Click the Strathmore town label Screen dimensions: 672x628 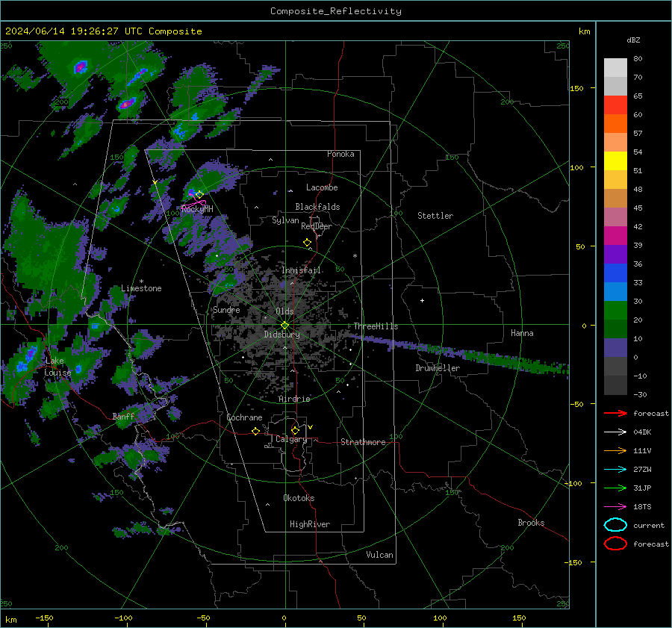(363, 442)
